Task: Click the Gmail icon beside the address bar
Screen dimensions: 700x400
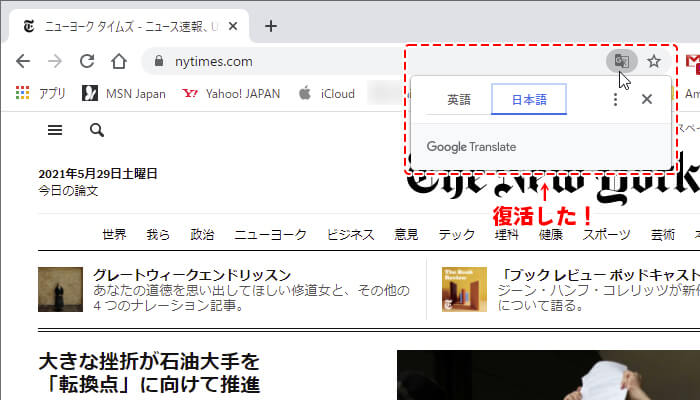Action: (x=693, y=61)
